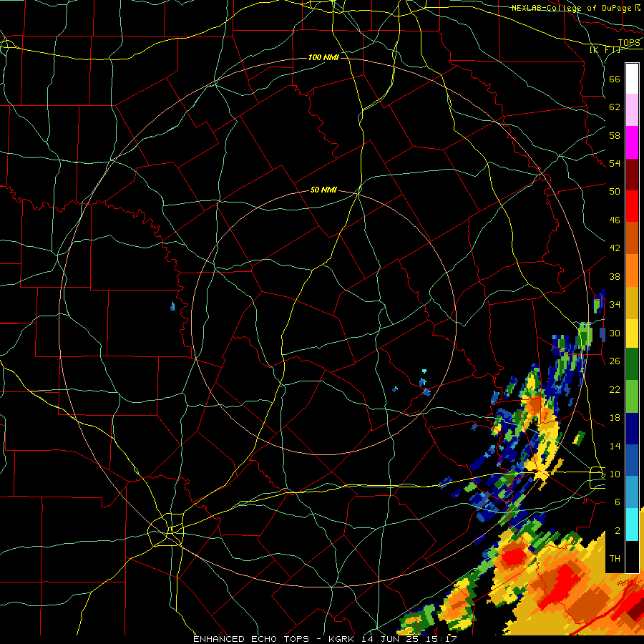This screenshot has height=644, width=644.
Task: Click the legend value "6"
Action: coord(617,502)
